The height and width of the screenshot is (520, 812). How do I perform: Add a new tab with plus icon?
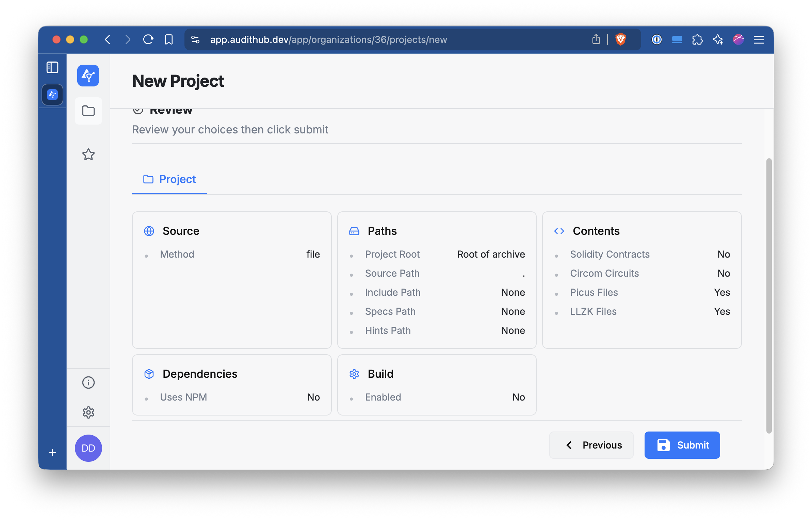pyautogui.click(x=52, y=453)
